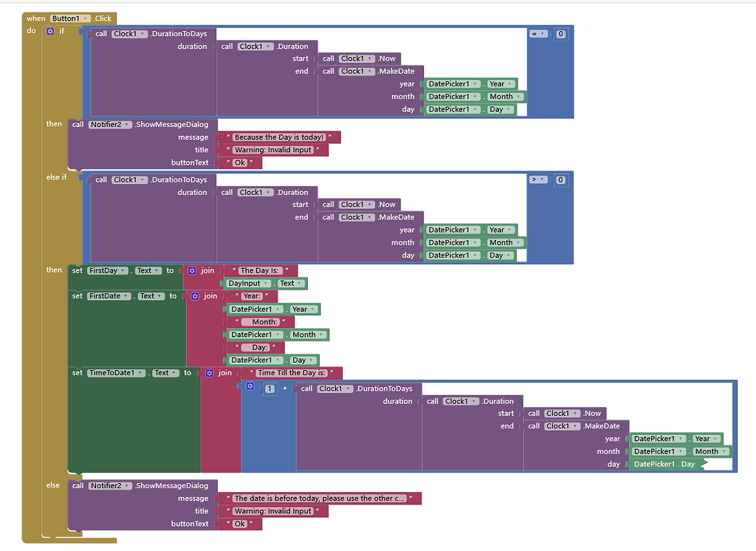Screen dimensions: 756x551
Task: Open Button1 dropdown in the event header
Action: point(86,18)
